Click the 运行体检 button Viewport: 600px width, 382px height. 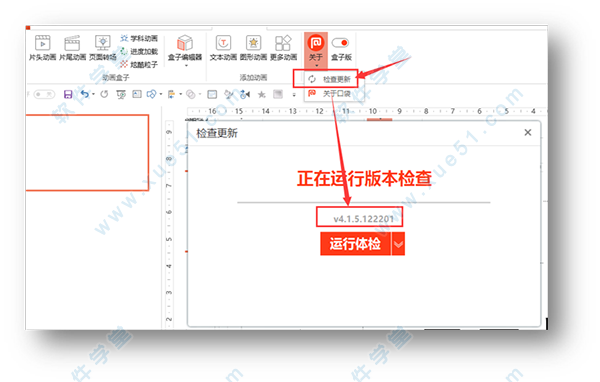click(355, 244)
